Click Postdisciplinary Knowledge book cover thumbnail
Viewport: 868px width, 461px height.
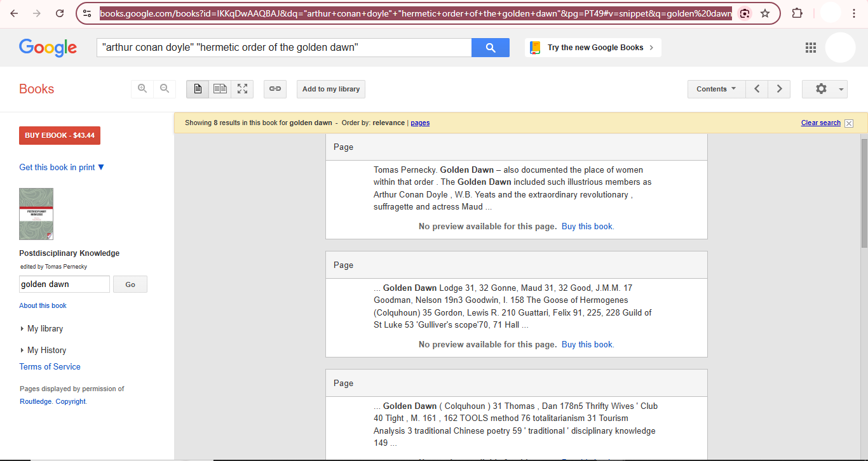(x=36, y=214)
